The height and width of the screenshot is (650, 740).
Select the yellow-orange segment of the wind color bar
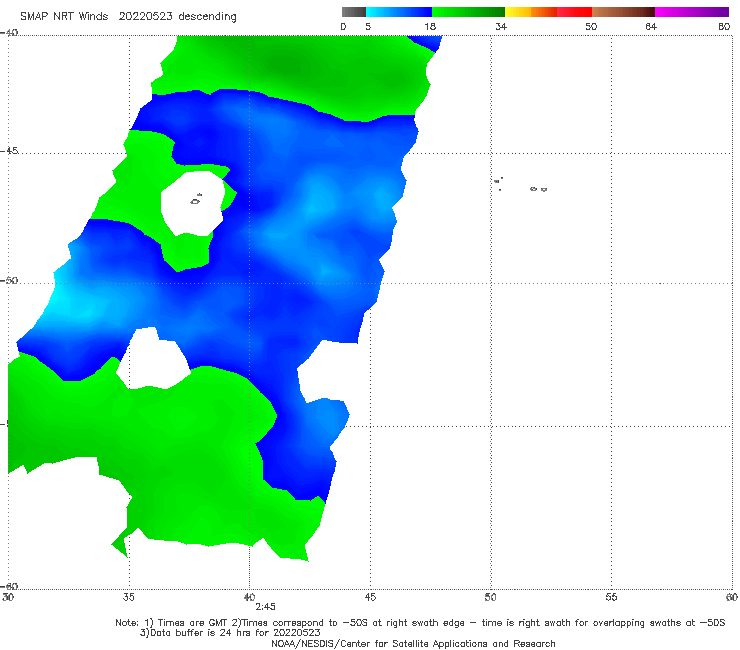point(531,12)
